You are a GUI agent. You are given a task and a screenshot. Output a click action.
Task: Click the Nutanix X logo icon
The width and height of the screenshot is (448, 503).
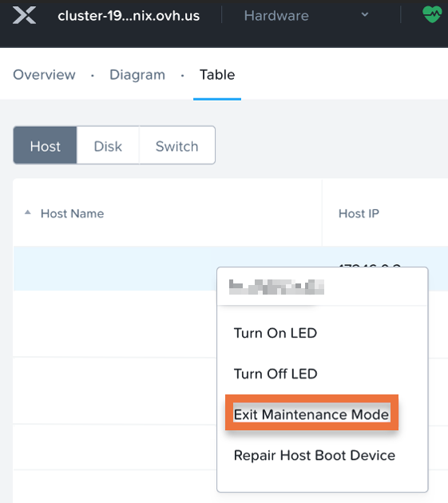point(25,15)
